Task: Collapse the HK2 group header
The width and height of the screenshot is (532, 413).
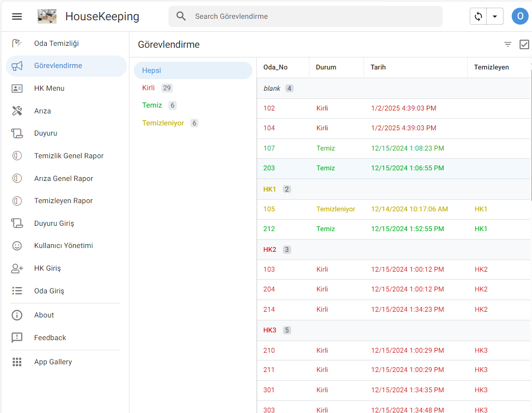Action: coord(393,249)
